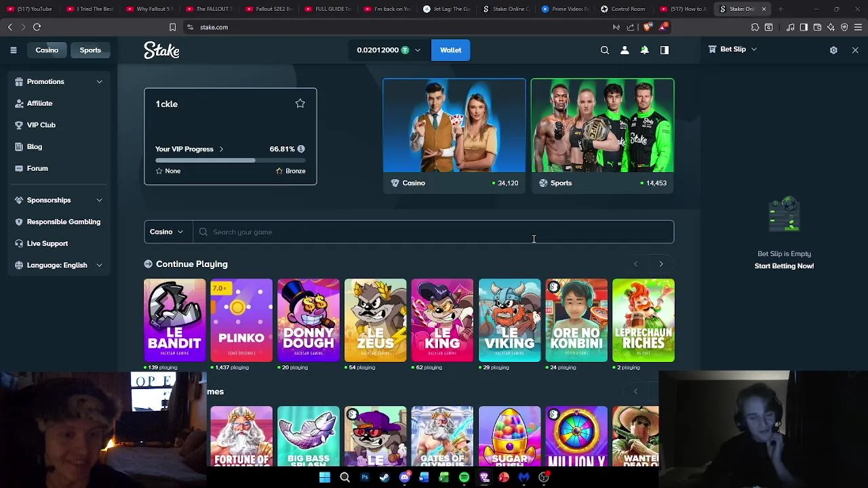Screen dimensions: 868x488
Task: Previous arrow in Continue Playing carousel
Action: (x=635, y=264)
